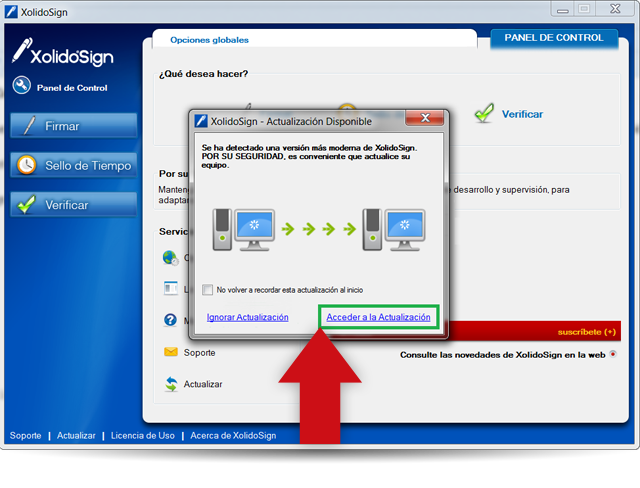Click the dialog title bar XolidoSign icon
The image size is (640, 488).
coord(200,121)
